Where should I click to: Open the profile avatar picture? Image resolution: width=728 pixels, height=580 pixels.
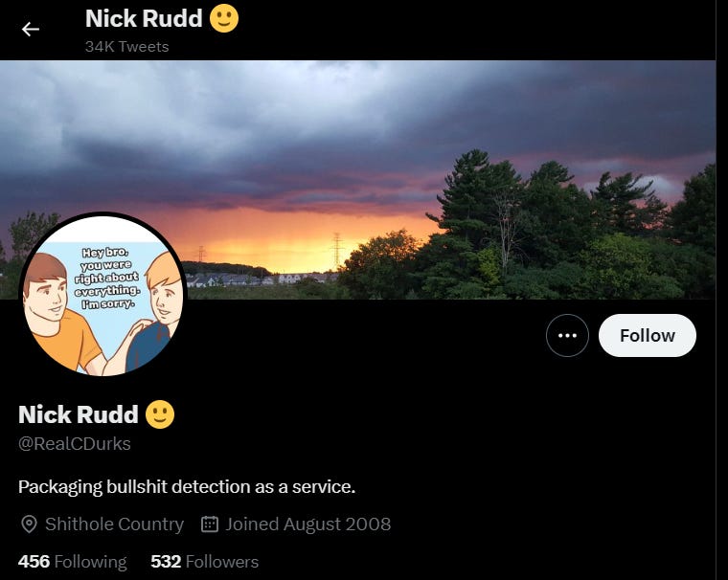[x=103, y=295]
